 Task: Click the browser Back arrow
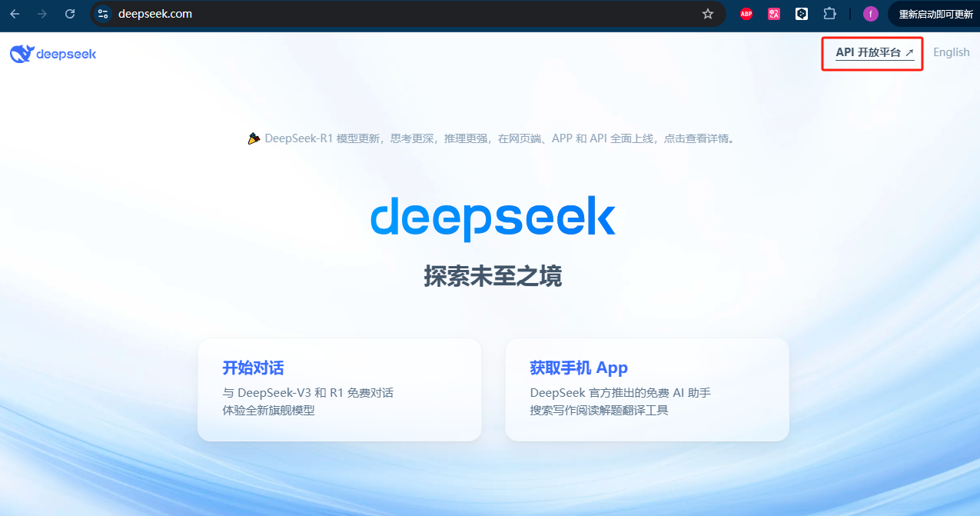point(15,14)
